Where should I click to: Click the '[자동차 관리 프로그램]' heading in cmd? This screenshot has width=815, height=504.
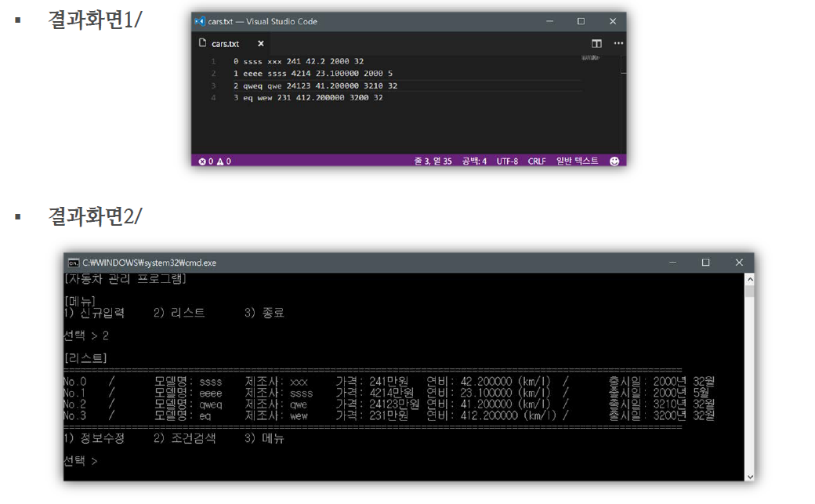125,279
